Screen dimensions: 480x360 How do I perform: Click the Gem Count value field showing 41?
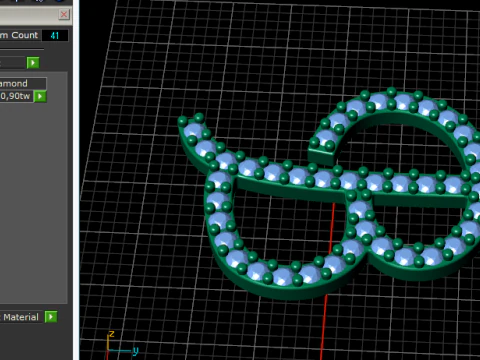pos(55,35)
